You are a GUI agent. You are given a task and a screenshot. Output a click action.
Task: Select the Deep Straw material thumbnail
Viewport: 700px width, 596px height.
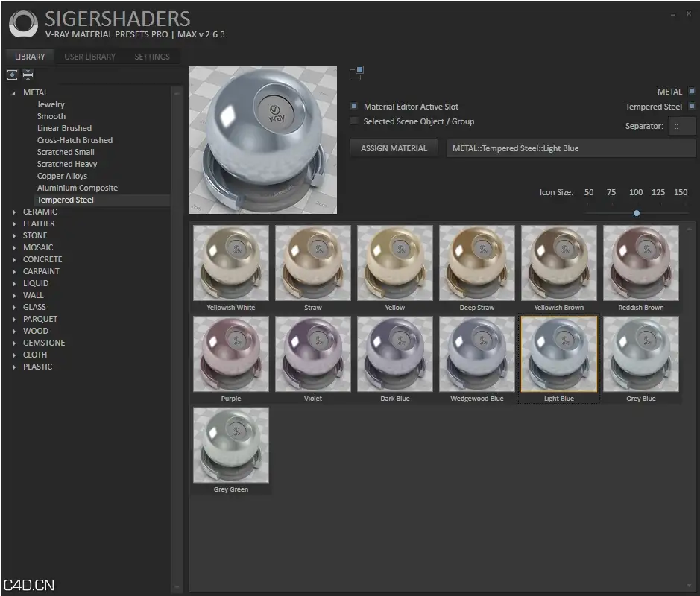click(x=477, y=263)
